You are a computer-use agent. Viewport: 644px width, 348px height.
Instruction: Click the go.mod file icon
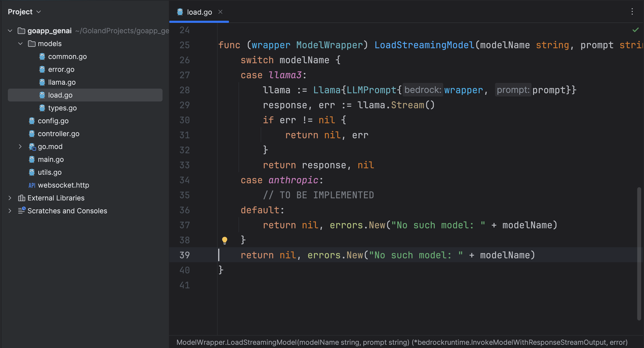(x=32, y=147)
